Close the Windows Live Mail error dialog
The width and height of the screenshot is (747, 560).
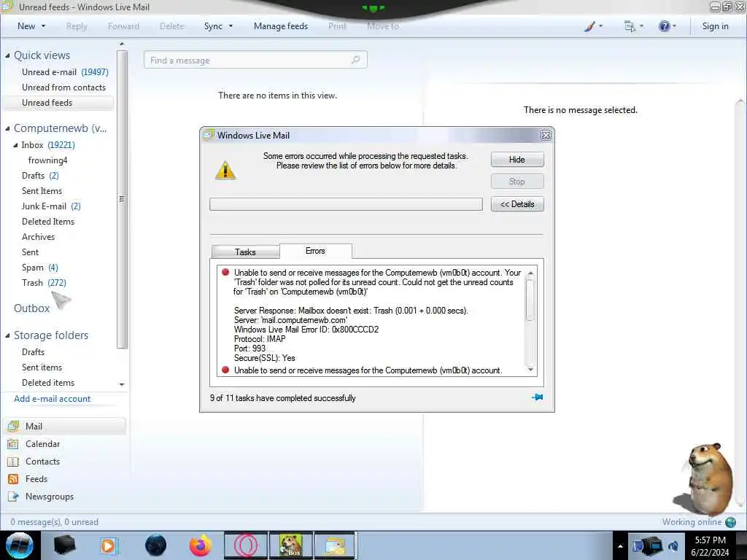pyautogui.click(x=546, y=135)
